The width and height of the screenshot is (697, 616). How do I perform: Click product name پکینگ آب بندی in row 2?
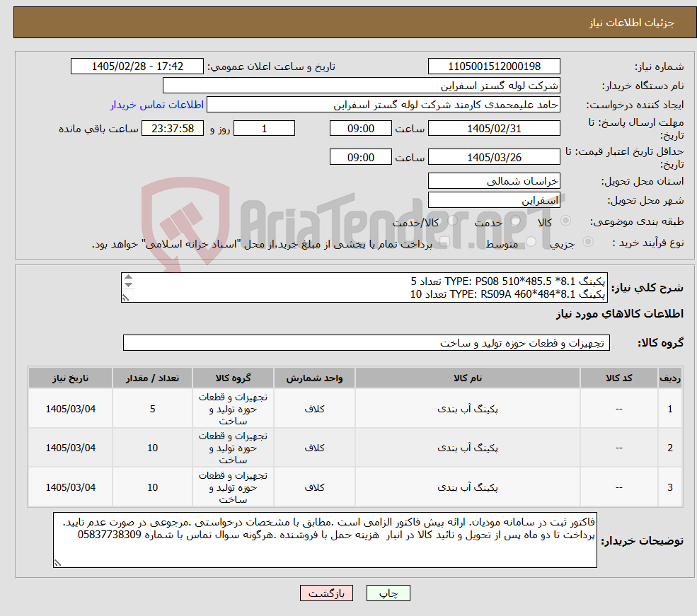pyautogui.click(x=468, y=448)
